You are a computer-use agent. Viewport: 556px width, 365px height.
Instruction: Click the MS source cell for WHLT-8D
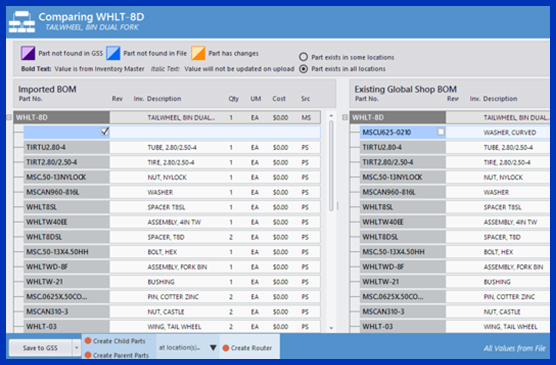pyautogui.click(x=306, y=117)
